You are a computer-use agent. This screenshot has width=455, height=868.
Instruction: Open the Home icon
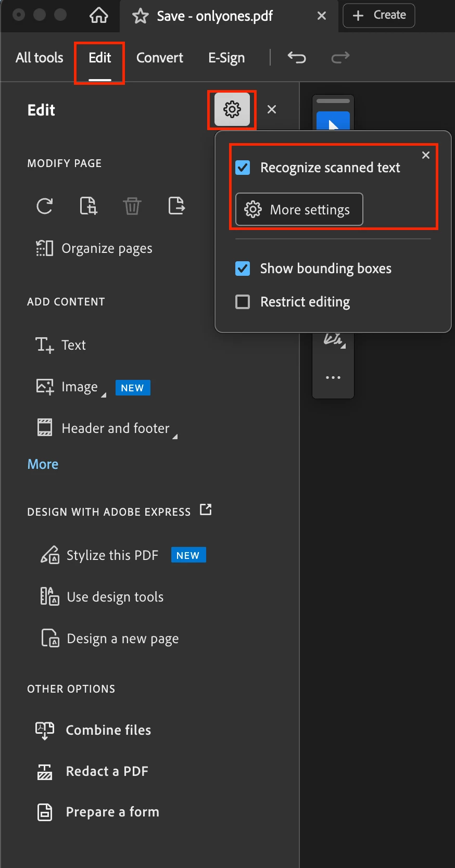click(x=98, y=16)
